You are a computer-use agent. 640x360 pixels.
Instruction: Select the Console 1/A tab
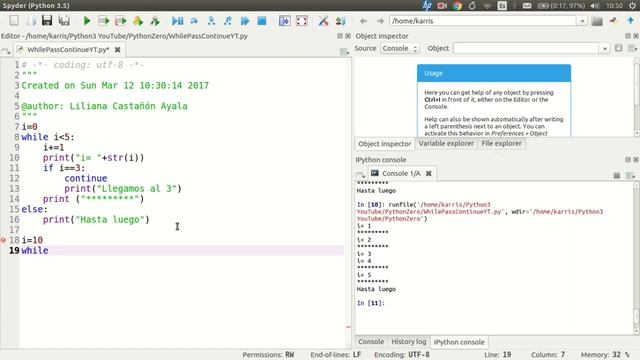click(x=401, y=173)
